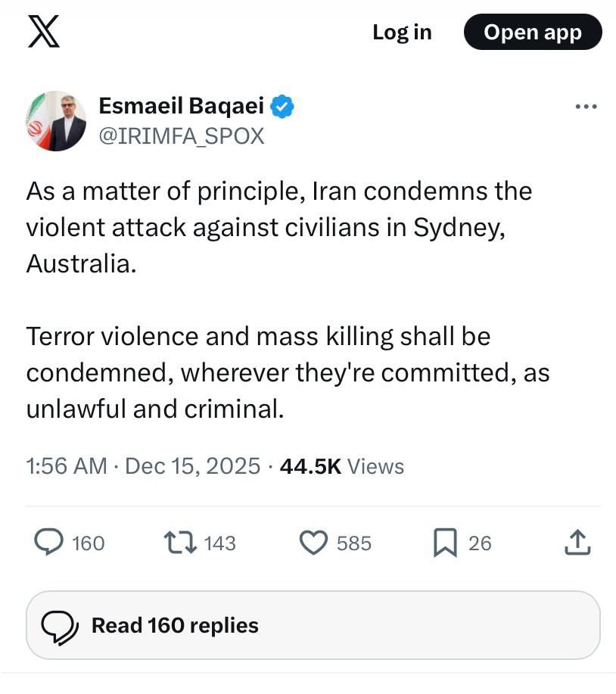
Task: Click the 585 likes count
Action: click(354, 543)
